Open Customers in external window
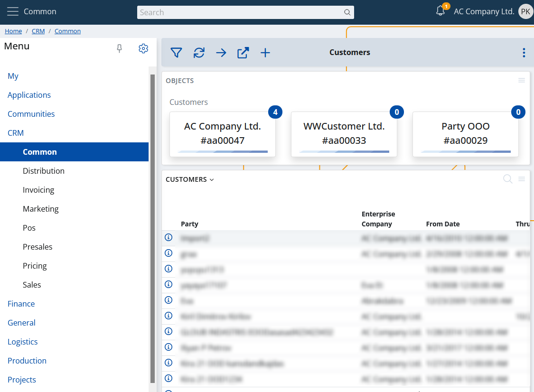Viewport: 534px width, 392px height. (243, 53)
